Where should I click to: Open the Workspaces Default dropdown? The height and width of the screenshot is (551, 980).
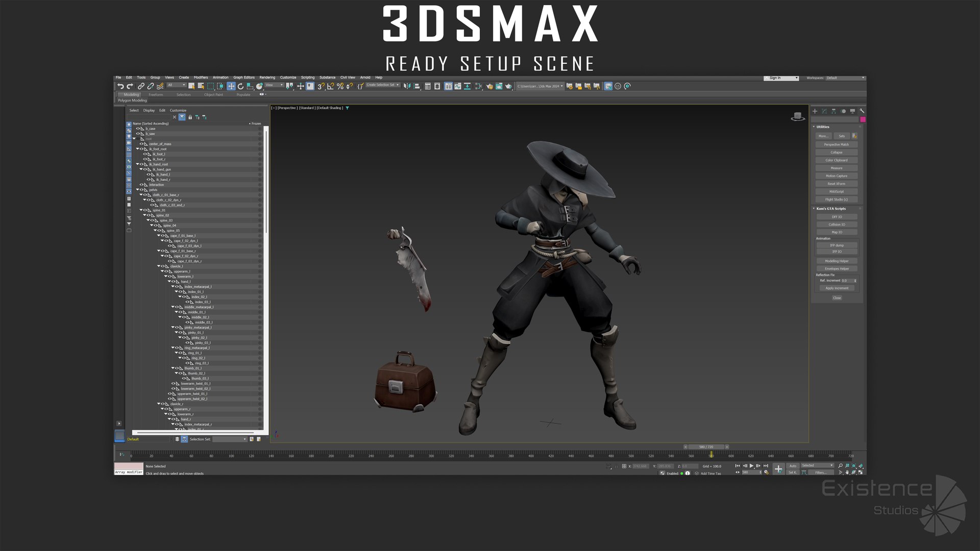point(845,78)
